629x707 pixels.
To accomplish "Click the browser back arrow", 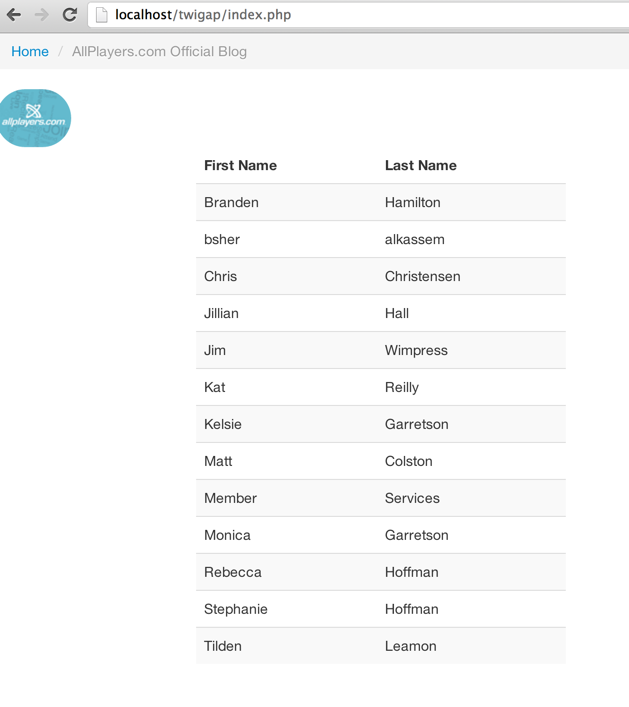I will point(14,15).
